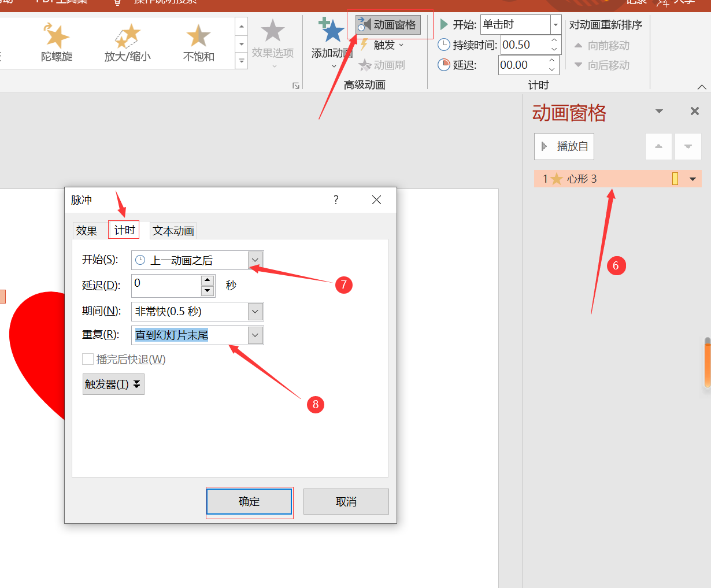Move animation down with pane arrow
Image resolution: width=711 pixels, height=588 pixels.
[688, 147]
